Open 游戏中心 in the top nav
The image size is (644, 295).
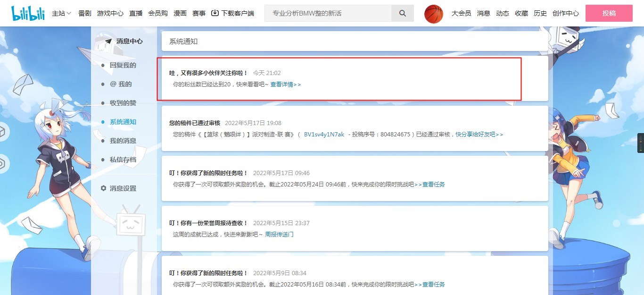coord(110,13)
